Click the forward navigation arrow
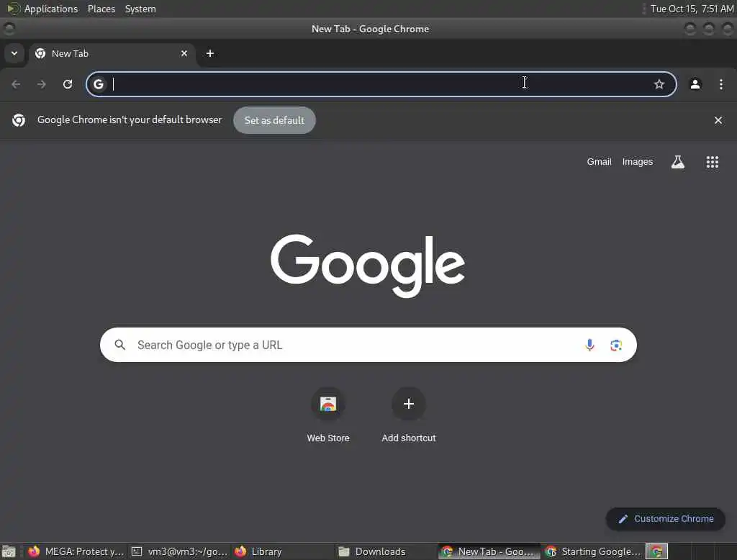737x560 pixels. click(41, 84)
